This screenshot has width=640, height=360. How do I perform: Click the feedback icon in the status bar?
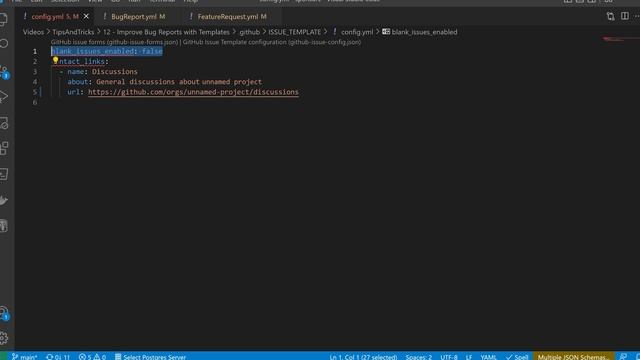(623, 357)
